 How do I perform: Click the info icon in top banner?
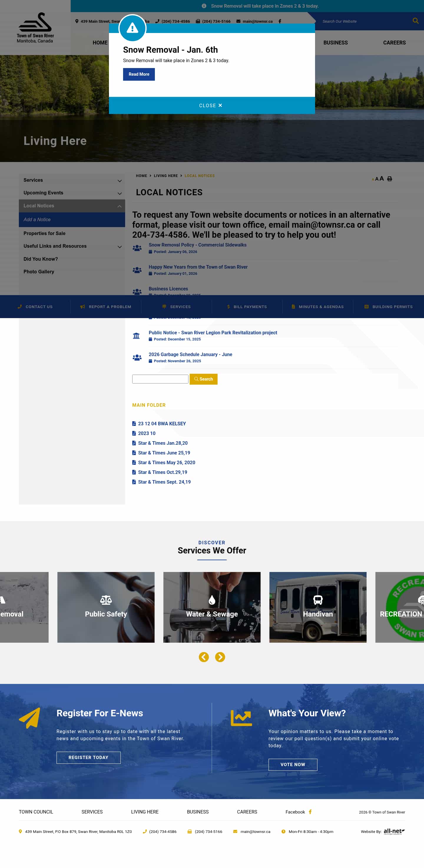coord(204,6)
